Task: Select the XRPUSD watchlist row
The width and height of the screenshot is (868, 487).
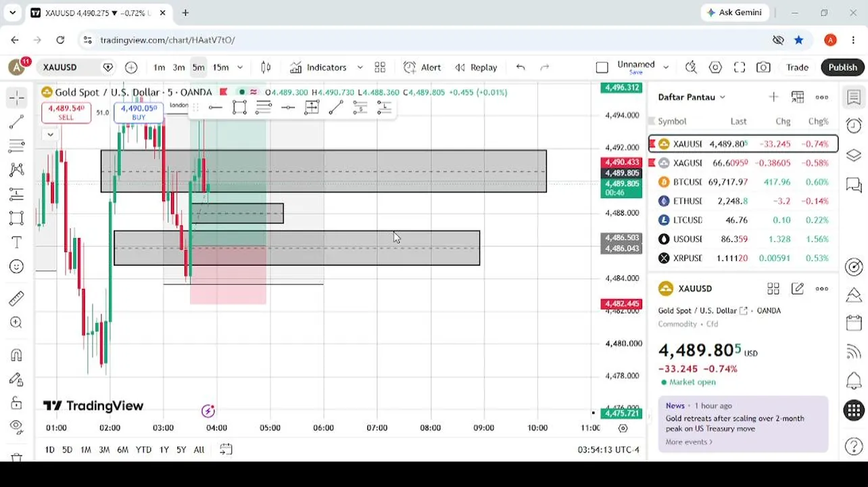Action: point(743,258)
